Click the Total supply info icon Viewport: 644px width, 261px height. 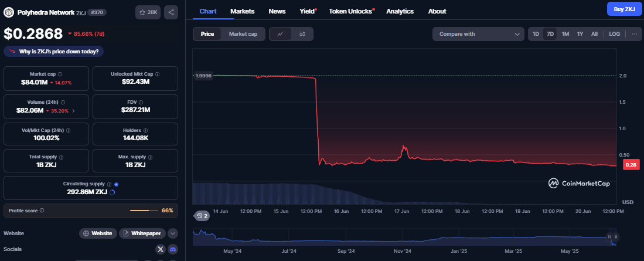coord(61,157)
